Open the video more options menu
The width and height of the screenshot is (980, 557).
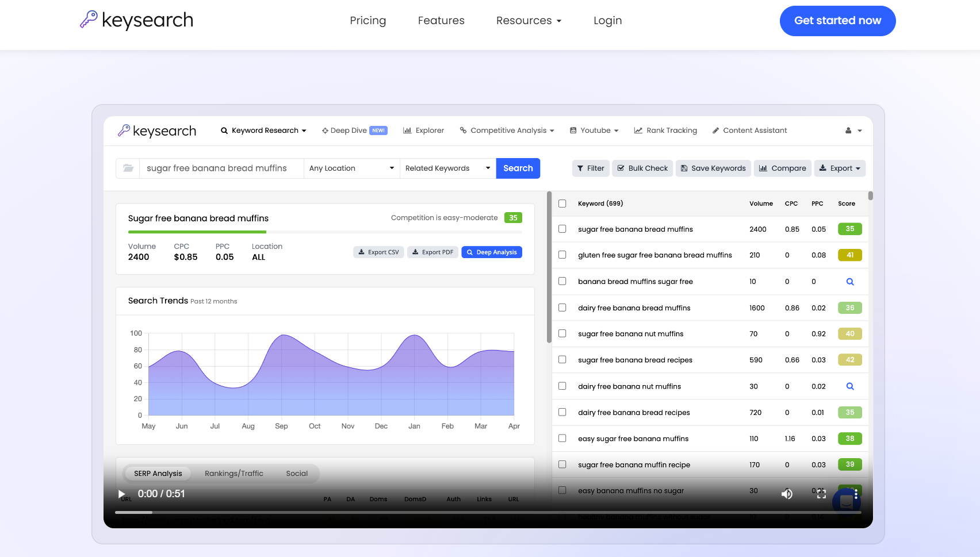856,494
